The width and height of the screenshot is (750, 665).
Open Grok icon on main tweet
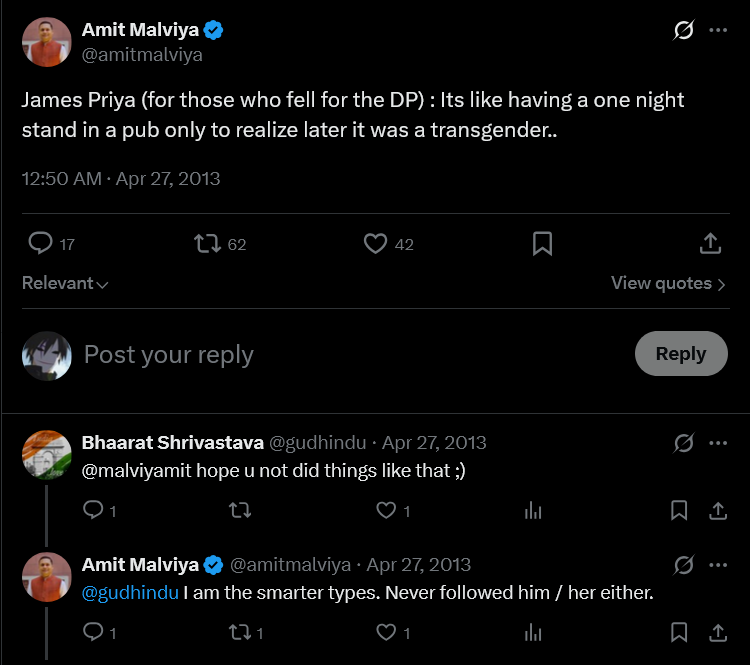[684, 30]
